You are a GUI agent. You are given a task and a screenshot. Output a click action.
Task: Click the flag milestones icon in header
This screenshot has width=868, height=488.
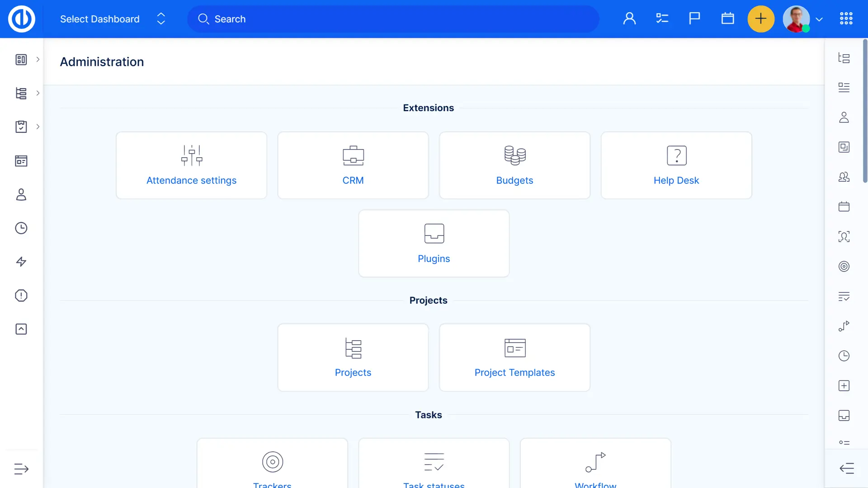coord(694,19)
